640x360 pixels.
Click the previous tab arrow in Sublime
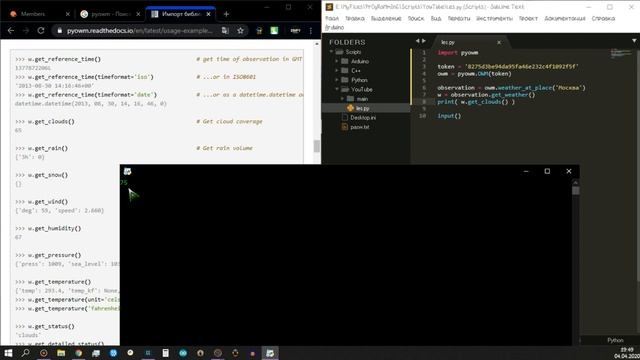418,41
